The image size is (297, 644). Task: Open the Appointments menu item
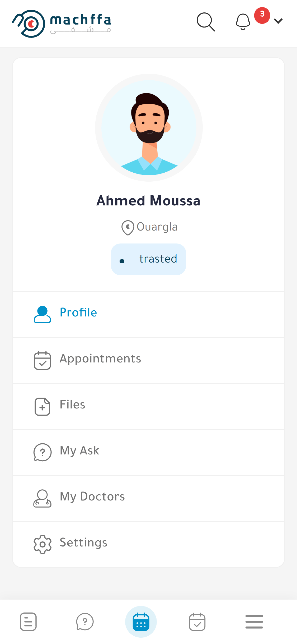pos(100,359)
